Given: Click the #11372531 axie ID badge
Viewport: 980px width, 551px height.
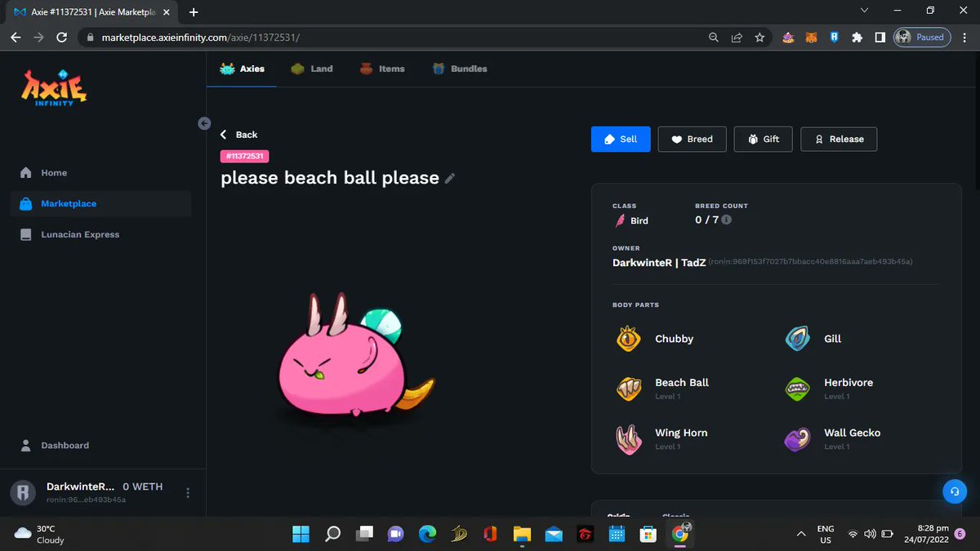Looking at the screenshot, I should (x=245, y=156).
